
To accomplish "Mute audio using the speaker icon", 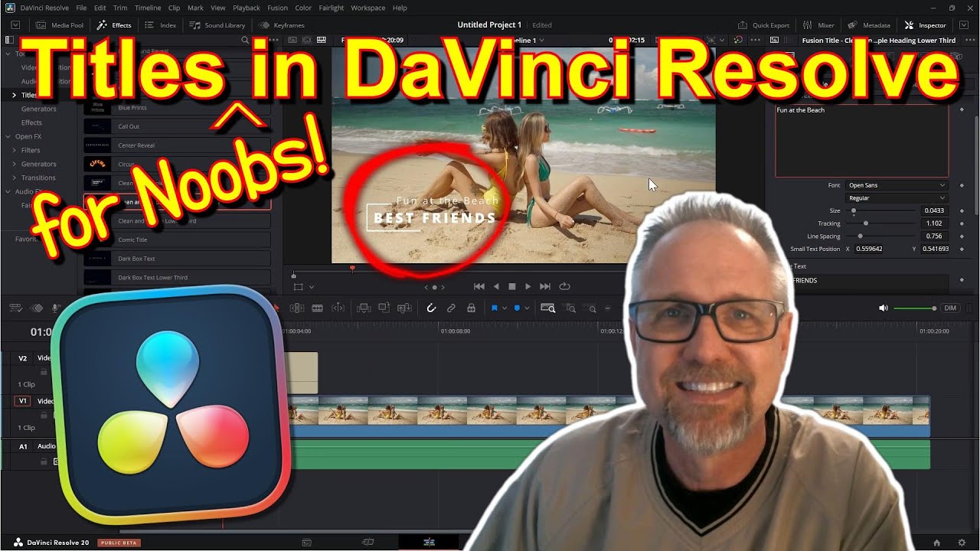I will (884, 308).
